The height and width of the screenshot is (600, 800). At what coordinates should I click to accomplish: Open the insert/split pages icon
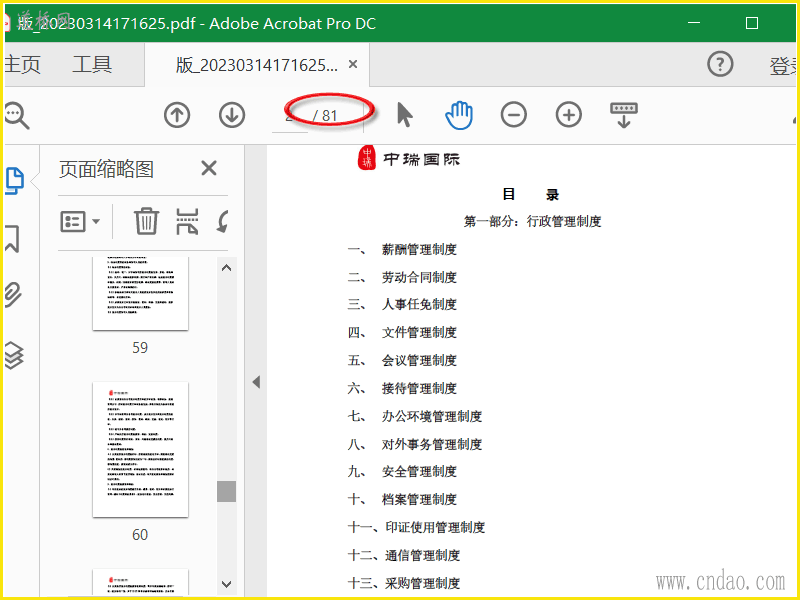pos(187,221)
